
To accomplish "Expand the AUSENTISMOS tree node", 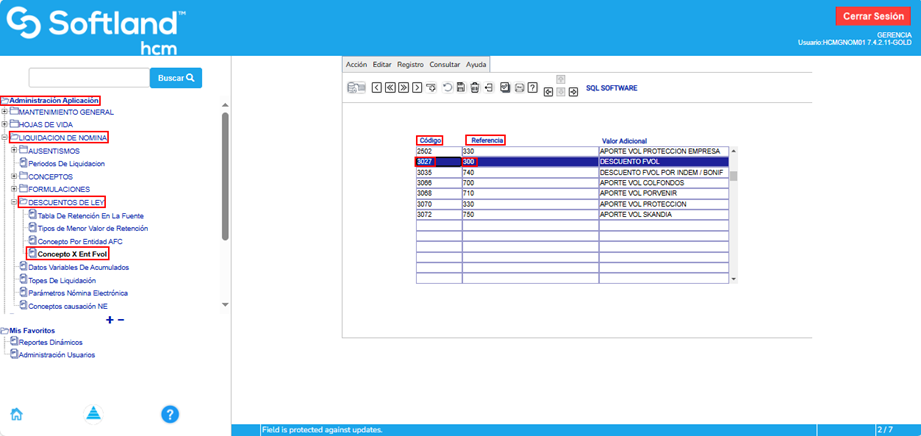I will click(14, 151).
